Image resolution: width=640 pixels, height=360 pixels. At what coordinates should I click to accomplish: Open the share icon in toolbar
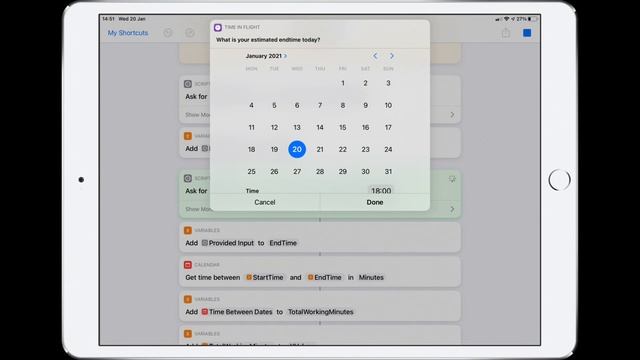pos(506,33)
